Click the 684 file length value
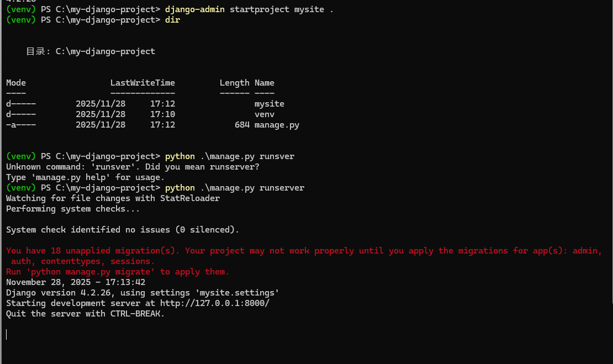Image resolution: width=613 pixels, height=364 pixels. coord(242,125)
